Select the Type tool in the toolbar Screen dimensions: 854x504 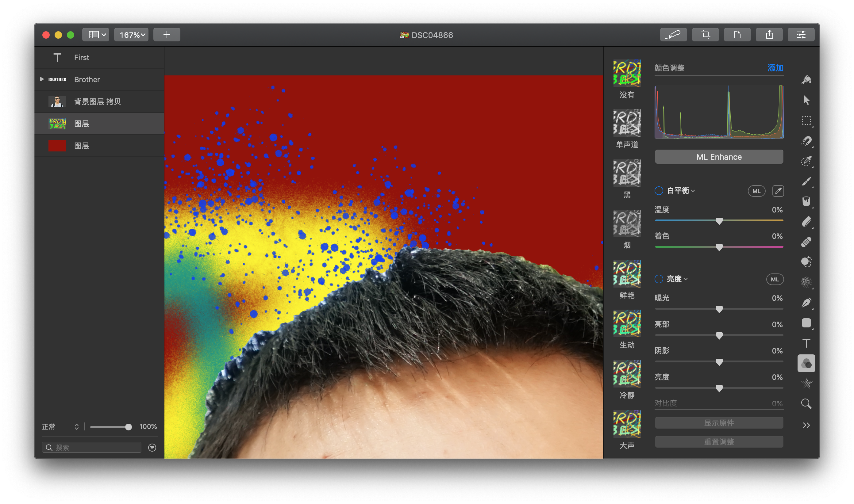point(806,343)
